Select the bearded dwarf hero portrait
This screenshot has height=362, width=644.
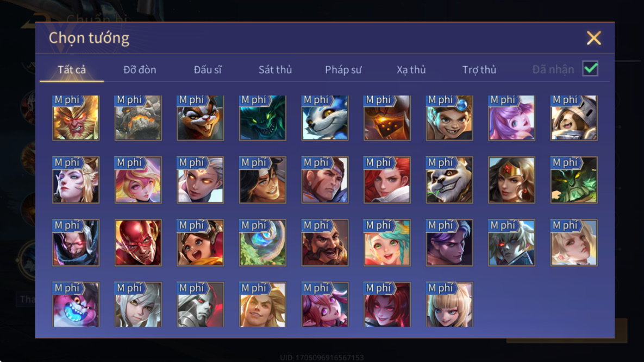tap(324, 243)
